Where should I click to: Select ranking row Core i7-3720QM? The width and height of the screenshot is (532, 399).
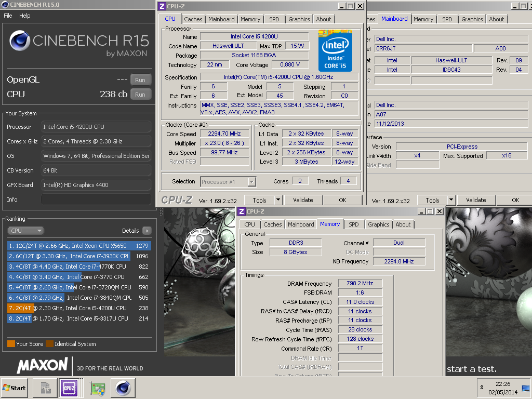(79, 287)
